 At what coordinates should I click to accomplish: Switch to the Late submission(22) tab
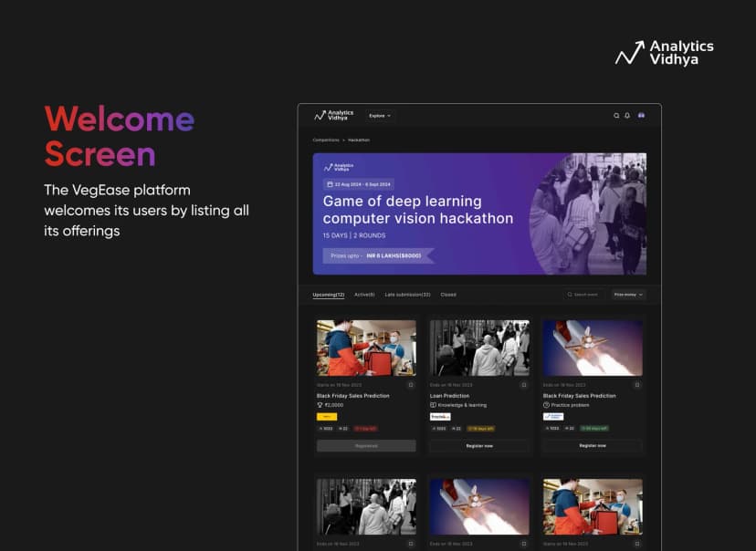point(407,295)
